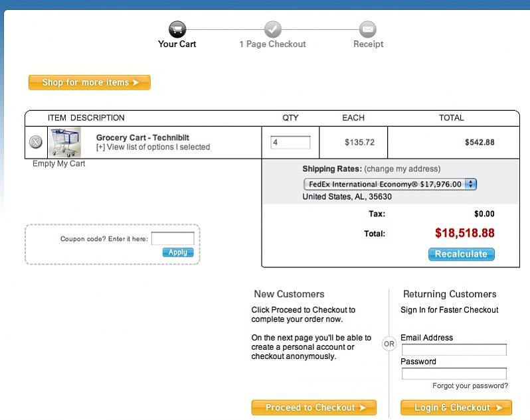Image resolution: width=530 pixels, height=420 pixels.
Task: Open the grocery cart product thumbnail
Action: coord(65,142)
